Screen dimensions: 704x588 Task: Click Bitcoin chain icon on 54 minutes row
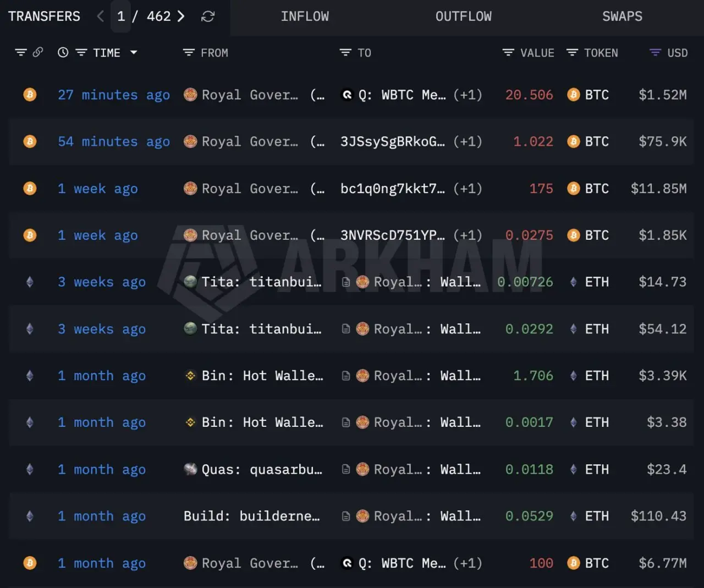[30, 141]
